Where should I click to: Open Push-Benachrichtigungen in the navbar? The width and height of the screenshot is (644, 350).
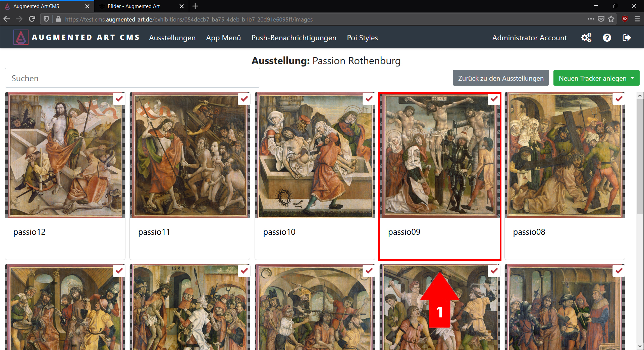[x=294, y=38]
